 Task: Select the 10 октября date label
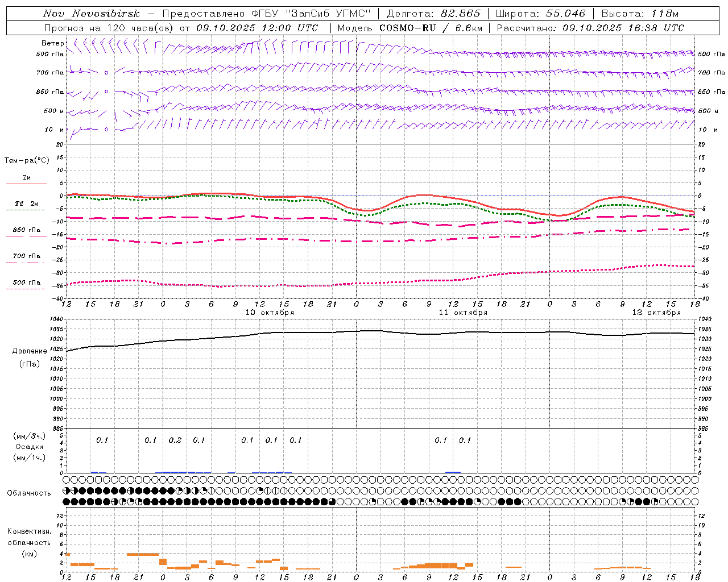click(270, 312)
